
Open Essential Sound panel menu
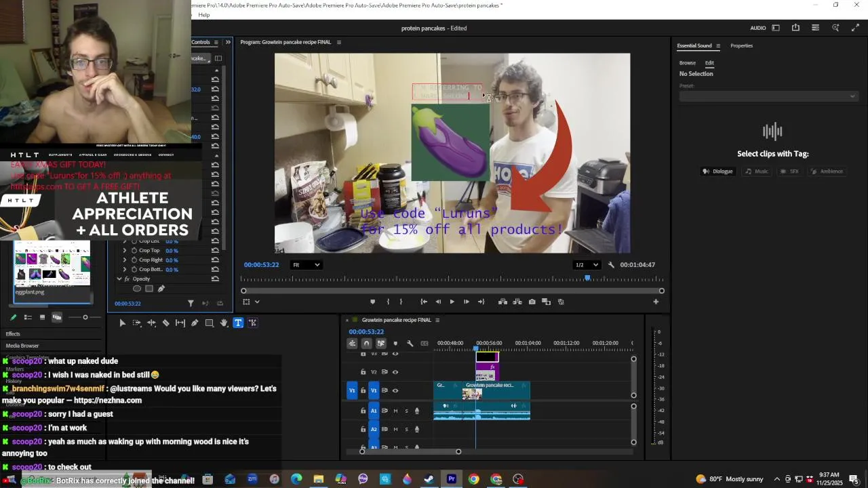point(718,46)
